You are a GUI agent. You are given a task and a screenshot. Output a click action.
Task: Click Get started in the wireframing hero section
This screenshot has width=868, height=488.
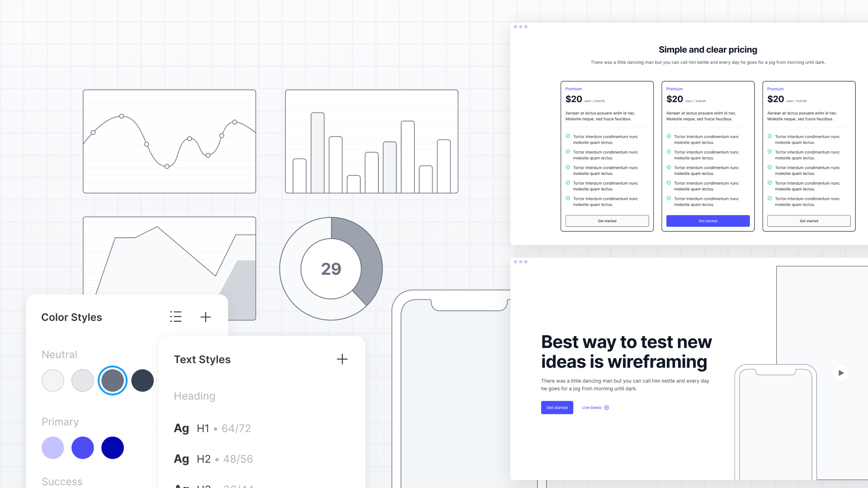pos(557,408)
